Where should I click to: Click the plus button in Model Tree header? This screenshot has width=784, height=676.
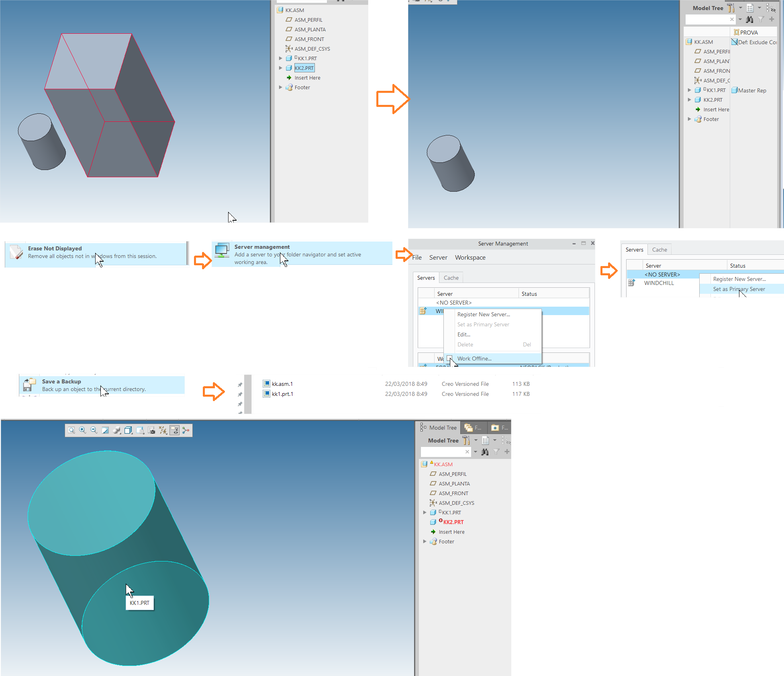pos(506,452)
